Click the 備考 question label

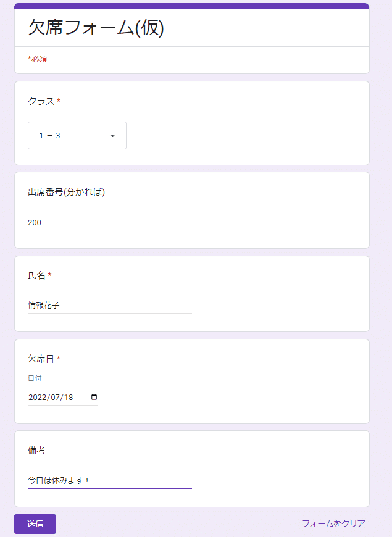[36, 451]
